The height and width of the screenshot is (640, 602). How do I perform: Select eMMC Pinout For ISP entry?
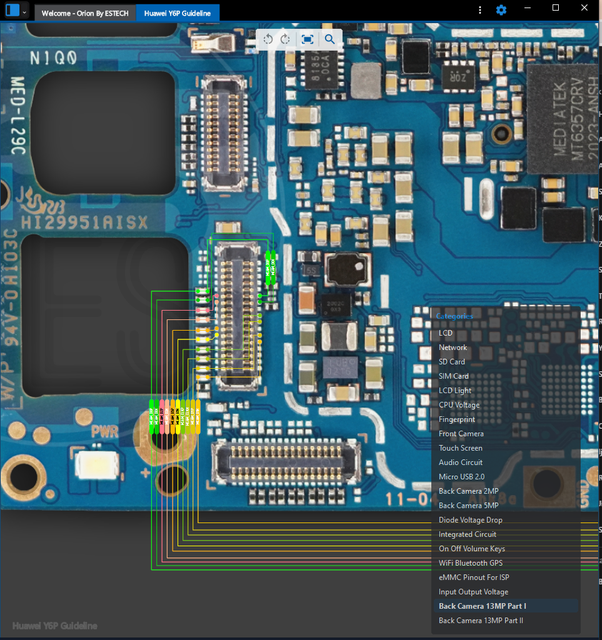(x=473, y=578)
